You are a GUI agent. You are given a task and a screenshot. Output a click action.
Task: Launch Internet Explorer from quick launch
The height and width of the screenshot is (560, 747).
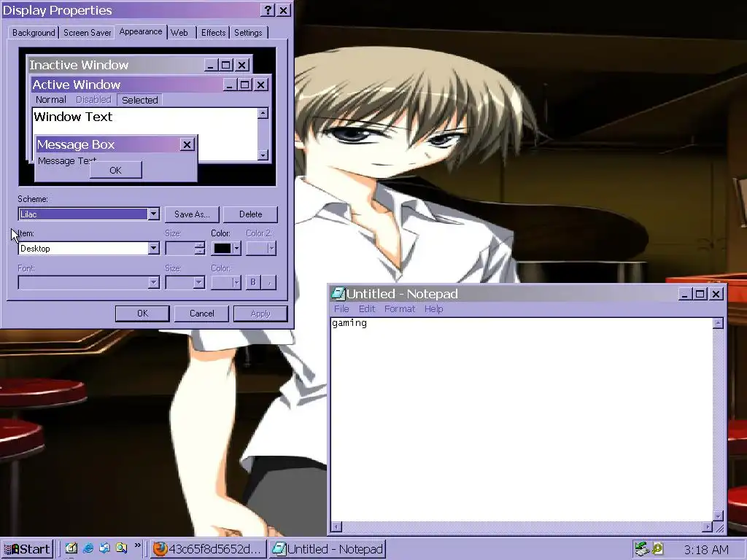88,548
